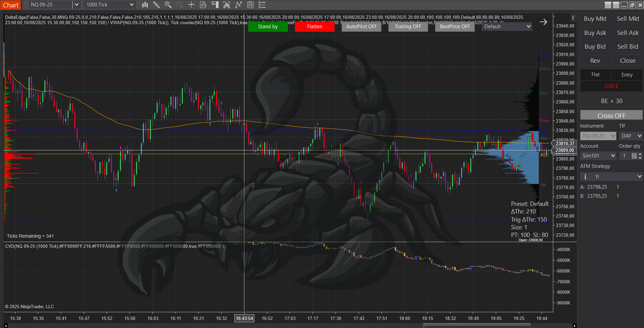Open the indicators icon
The image size is (644, 328).
coord(238,4)
